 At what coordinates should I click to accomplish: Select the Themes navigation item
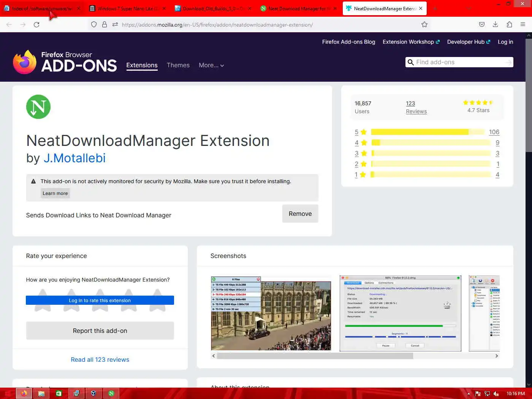point(178,65)
